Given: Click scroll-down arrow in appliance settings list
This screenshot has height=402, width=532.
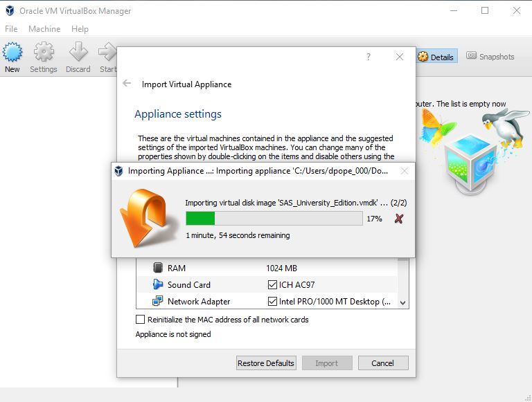Looking at the screenshot, I should click(402, 302).
